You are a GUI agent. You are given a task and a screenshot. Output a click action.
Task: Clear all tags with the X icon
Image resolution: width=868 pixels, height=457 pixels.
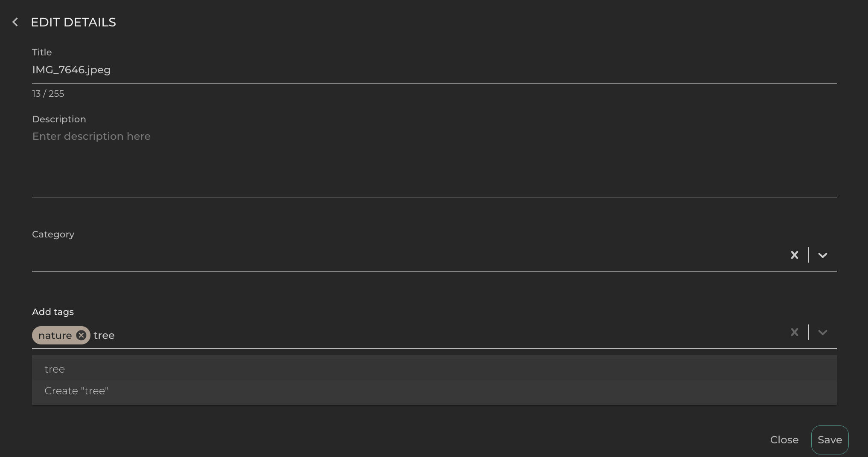(x=794, y=333)
